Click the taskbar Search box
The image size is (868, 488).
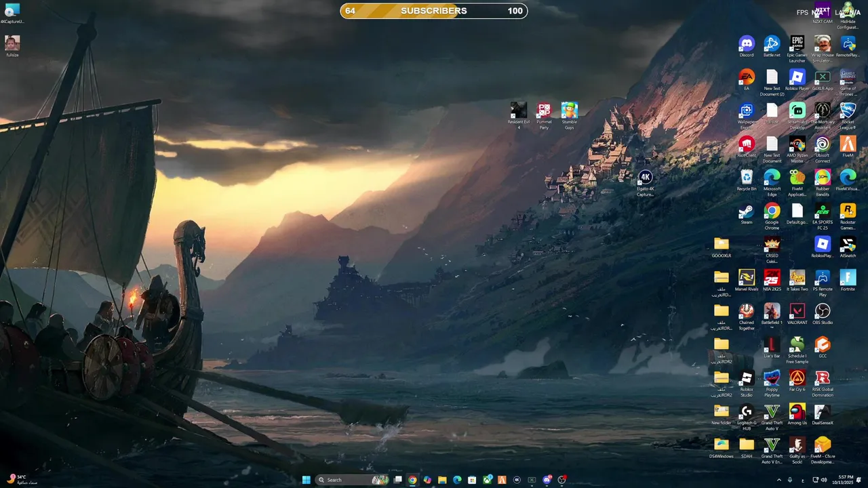pyautogui.click(x=353, y=480)
